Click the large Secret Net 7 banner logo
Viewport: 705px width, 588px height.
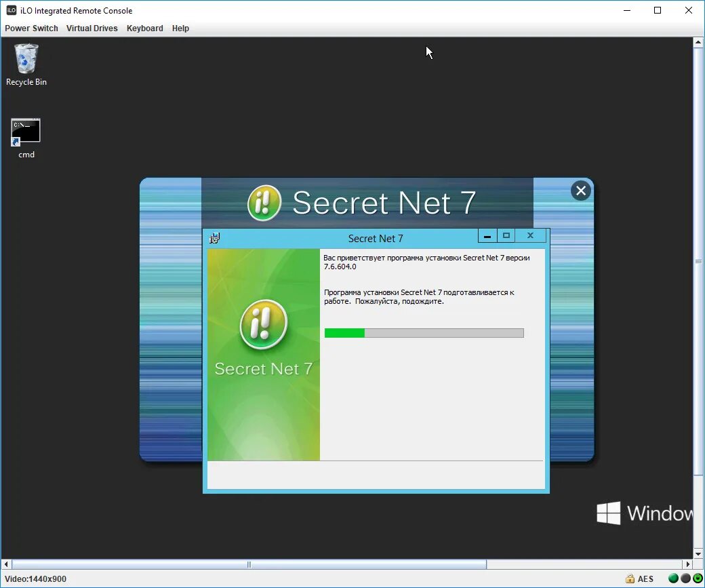click(x=264, y=203)
